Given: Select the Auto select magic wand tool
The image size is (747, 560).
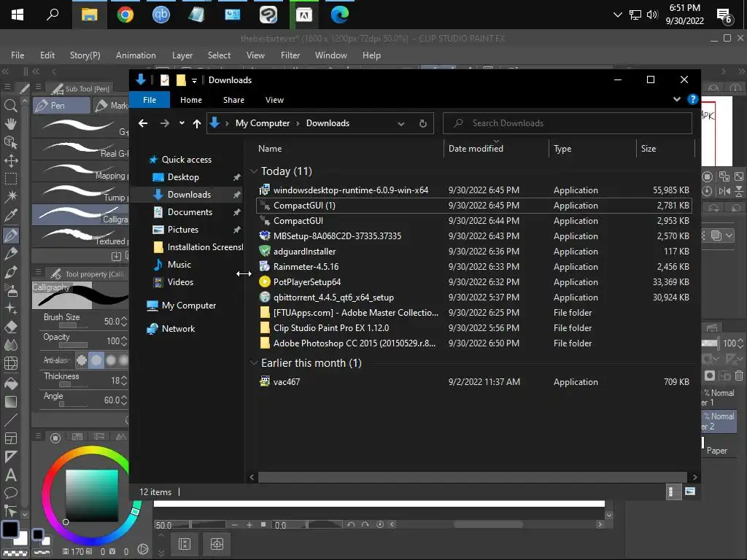Looking at the screenshot, I should tap(10, 197).
